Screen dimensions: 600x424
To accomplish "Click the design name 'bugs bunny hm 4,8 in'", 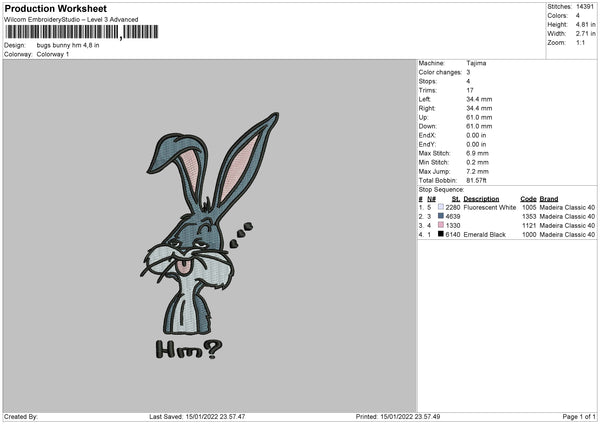I will point(68,45).
